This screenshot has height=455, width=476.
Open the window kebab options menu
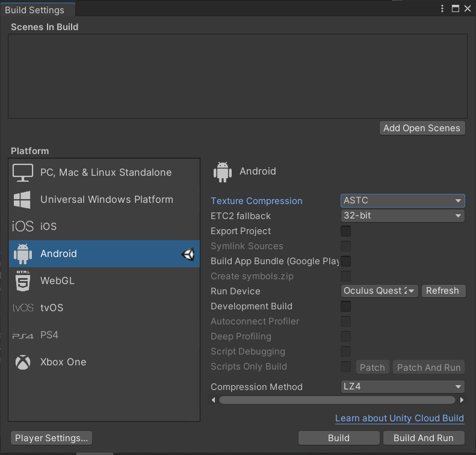(442, 8)
